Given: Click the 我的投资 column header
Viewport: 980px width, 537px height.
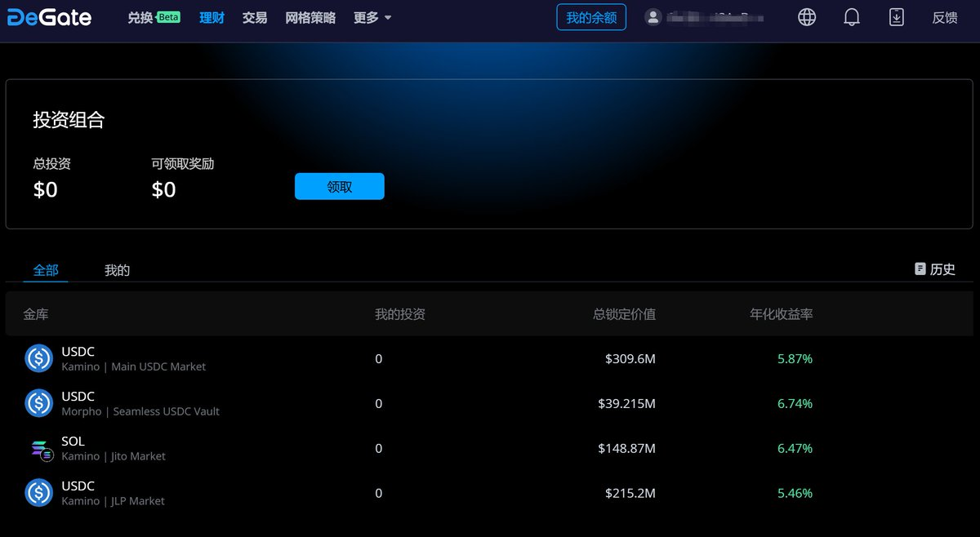Looking at the screenshot, I should point(400,314).
